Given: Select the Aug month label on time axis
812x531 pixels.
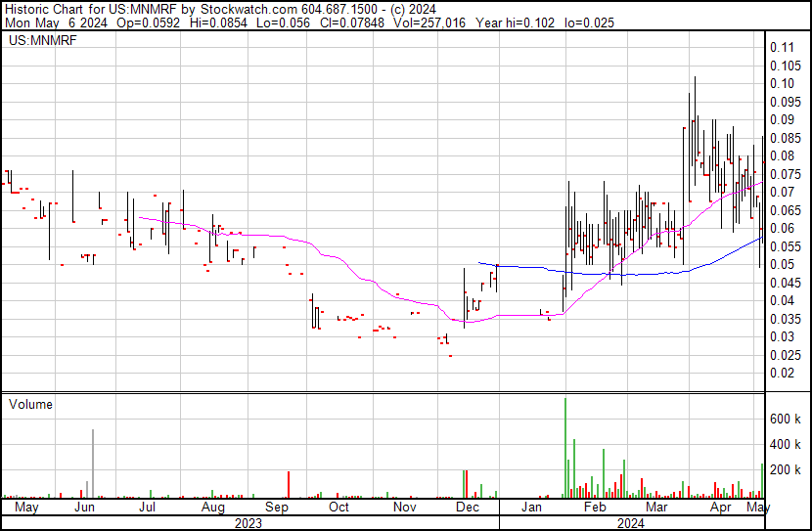Looking at the screenshot, I should [x=212, y=509].
